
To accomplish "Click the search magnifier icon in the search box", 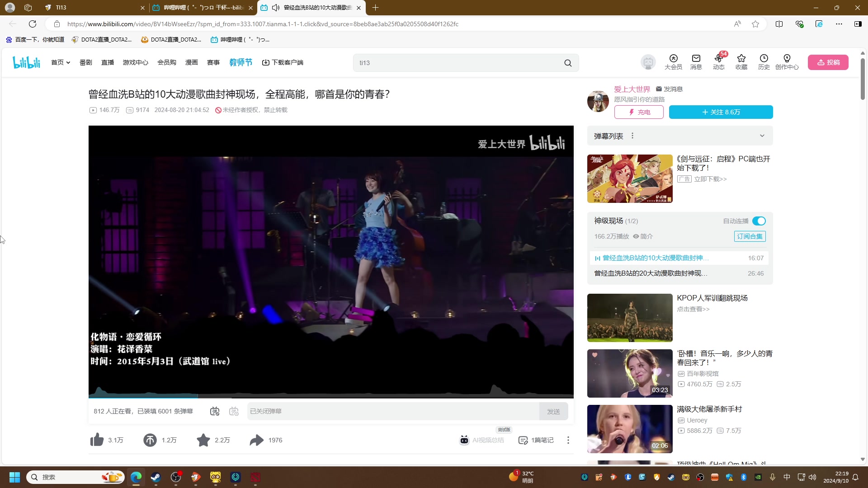I will pyautogui.click(x=568, y=63).
